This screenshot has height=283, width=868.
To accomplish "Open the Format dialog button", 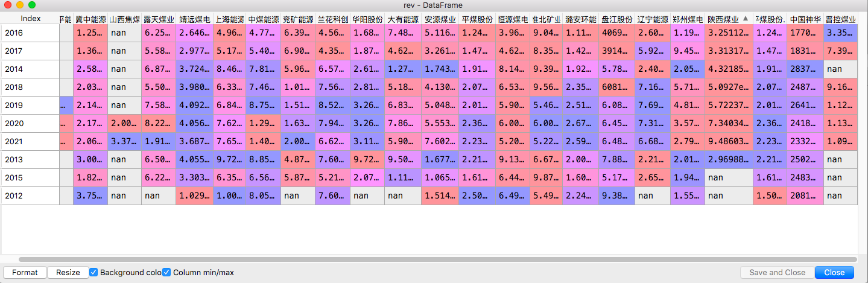I will (25, 272).
